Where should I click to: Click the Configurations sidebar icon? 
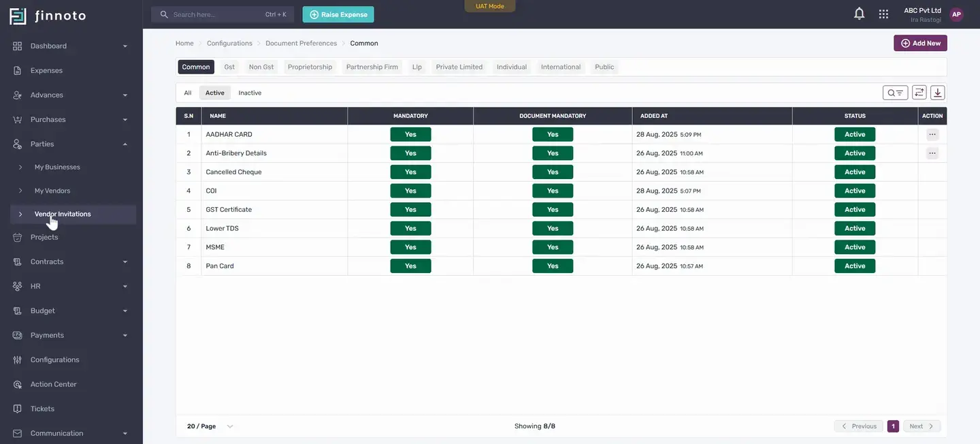click(x=18, y=360)
